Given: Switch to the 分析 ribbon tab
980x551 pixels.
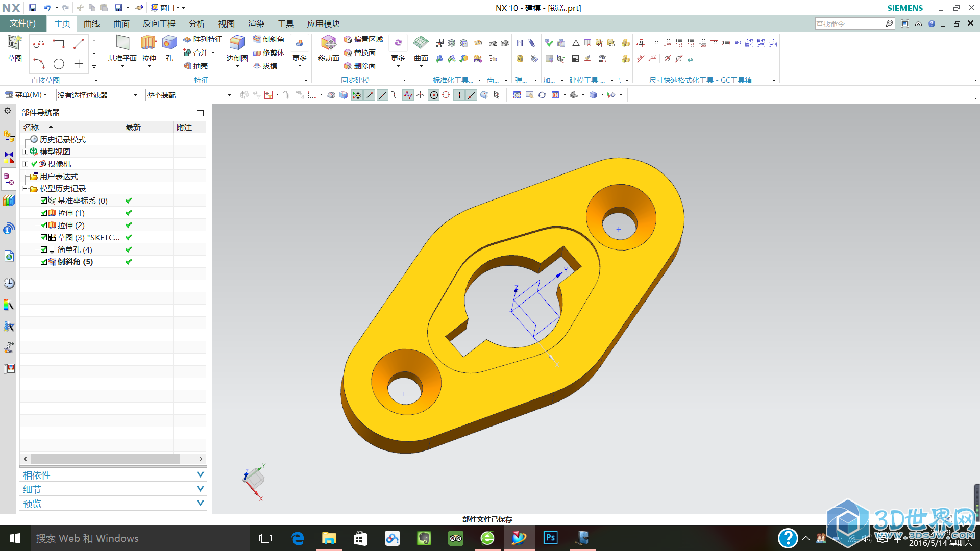Looking at the screenshot, I should point(197,23).
